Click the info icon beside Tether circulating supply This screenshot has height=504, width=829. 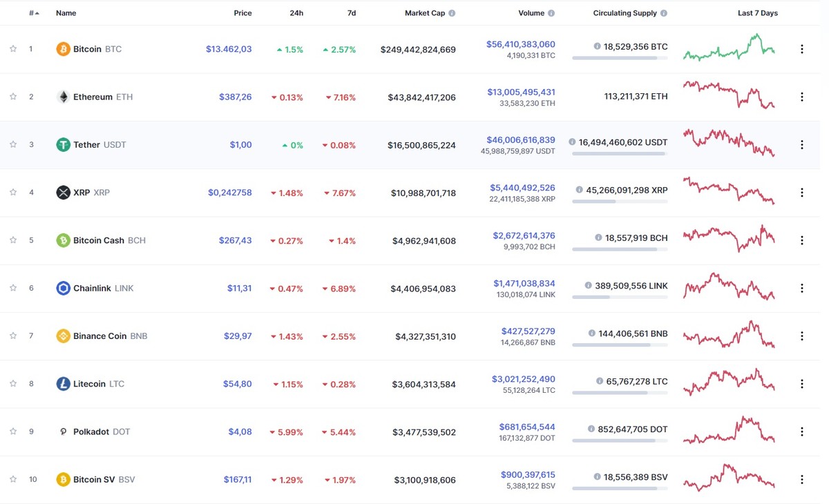[572, 141]
